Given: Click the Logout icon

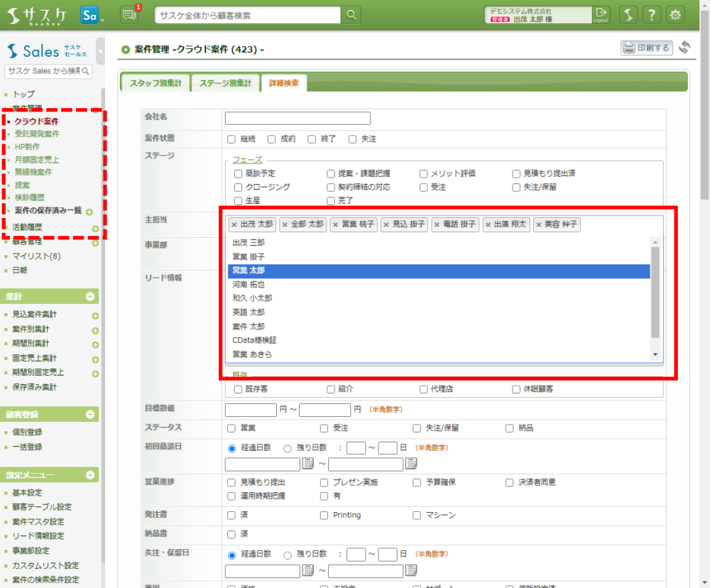Looking at the screenshot, I should coord(601,15).
